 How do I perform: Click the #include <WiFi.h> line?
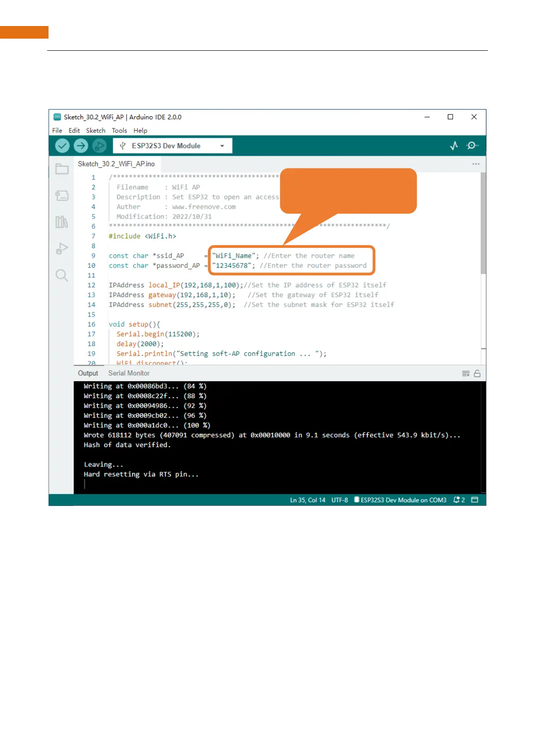pos(142,236)
